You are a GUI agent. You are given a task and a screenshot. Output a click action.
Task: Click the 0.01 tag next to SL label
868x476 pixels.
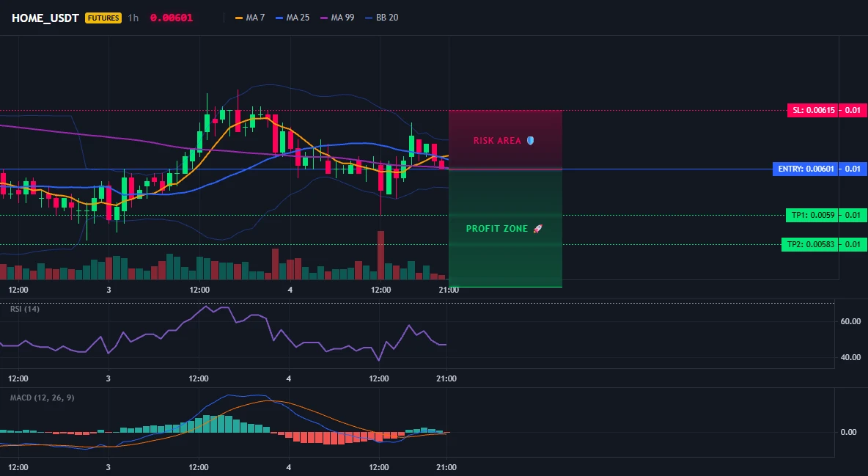pyautogui.click(x=853, y=110)
